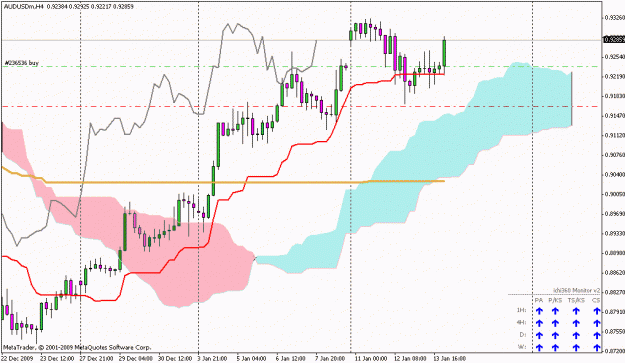Image resolution: width=625 pixels, height=363 pixels.
Task: Click the 13 Jan 16:00 time label
Action: point(449,359)
